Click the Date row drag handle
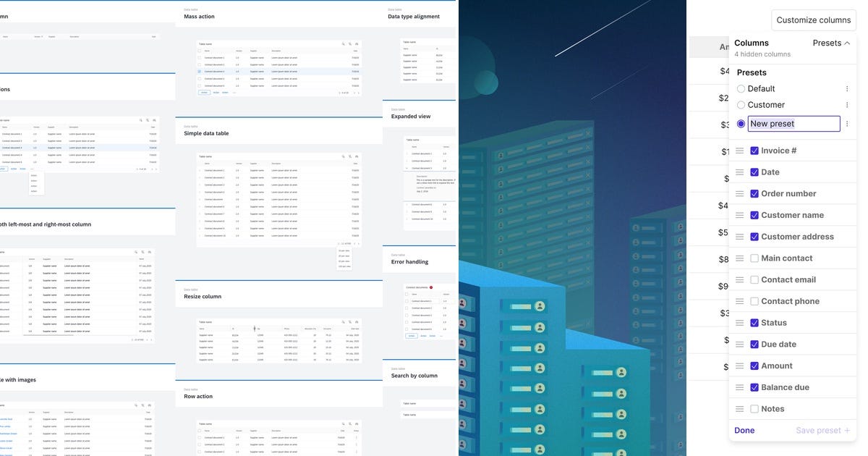Screen dimensions: 868x456 click(739, 172)
